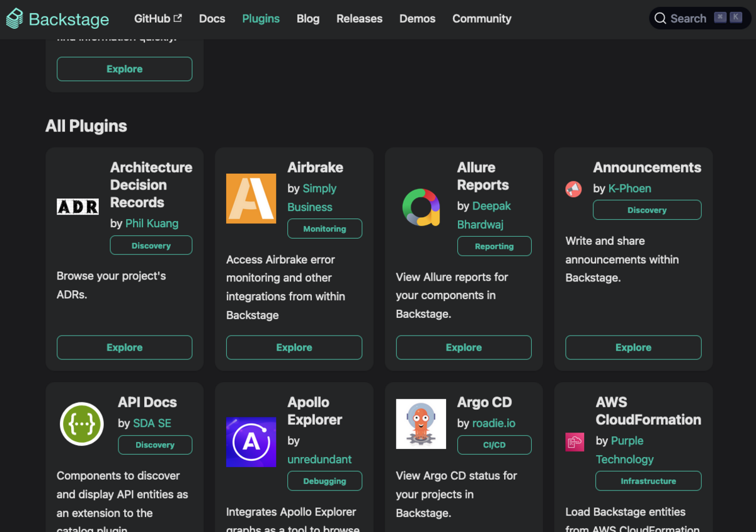756x532 pixels.
Task: Click the Apollo Explorer card title
Action: click(315, 411)
